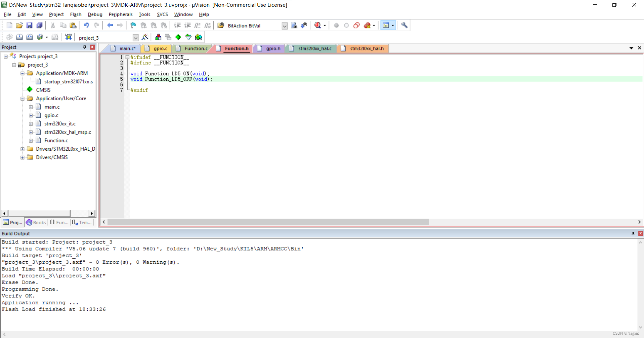Screen dimensions: 644x338
Task: Indent the selected text
Action: [177, 25]
